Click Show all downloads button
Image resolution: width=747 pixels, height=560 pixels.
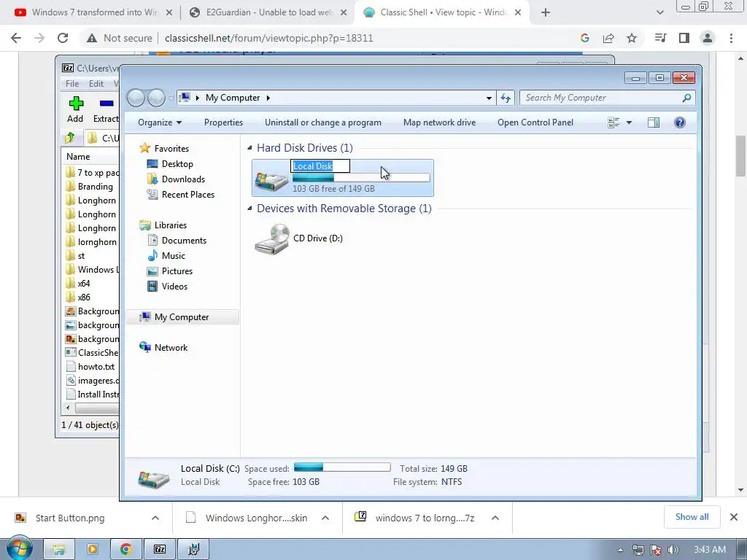[x=692, y=517]
